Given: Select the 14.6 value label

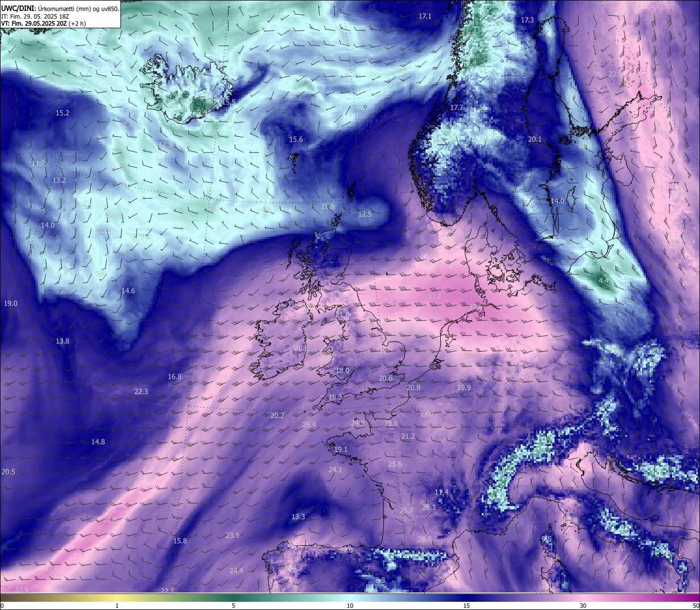Looking at the screenshot, I should (128, 291).
